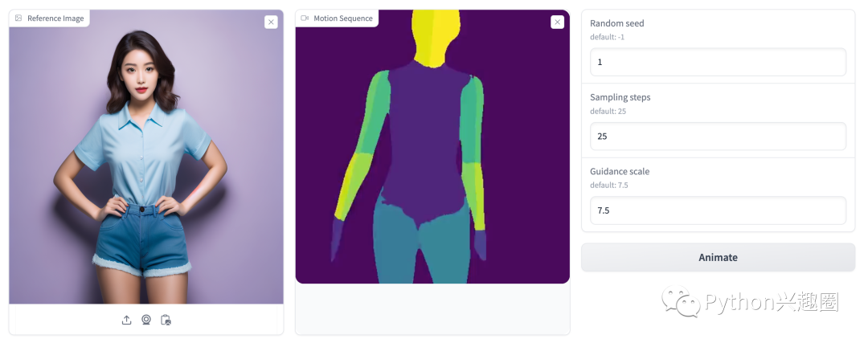Click the 'Random seed' label
Image resolution: width=868 pixels, height=343 pixels.
pos(616,23)
